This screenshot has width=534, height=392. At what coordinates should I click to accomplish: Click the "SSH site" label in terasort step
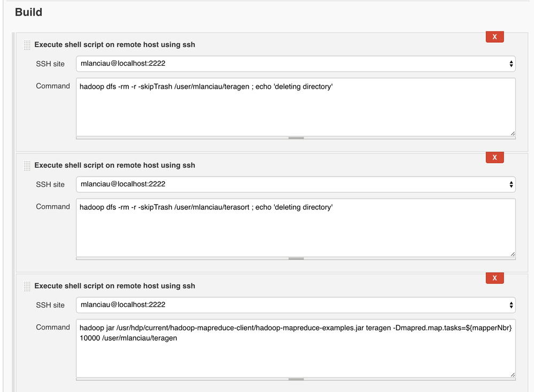tap(50, 184)
